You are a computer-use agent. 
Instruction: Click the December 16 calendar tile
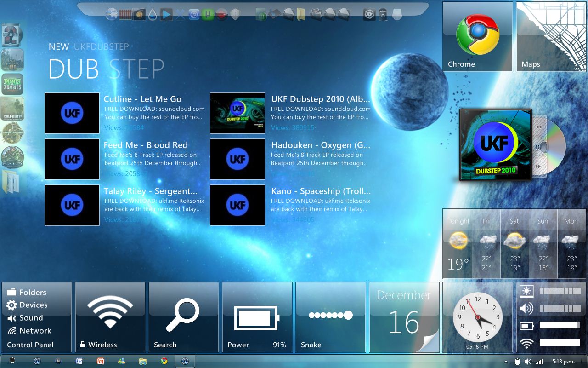(404, 317)
